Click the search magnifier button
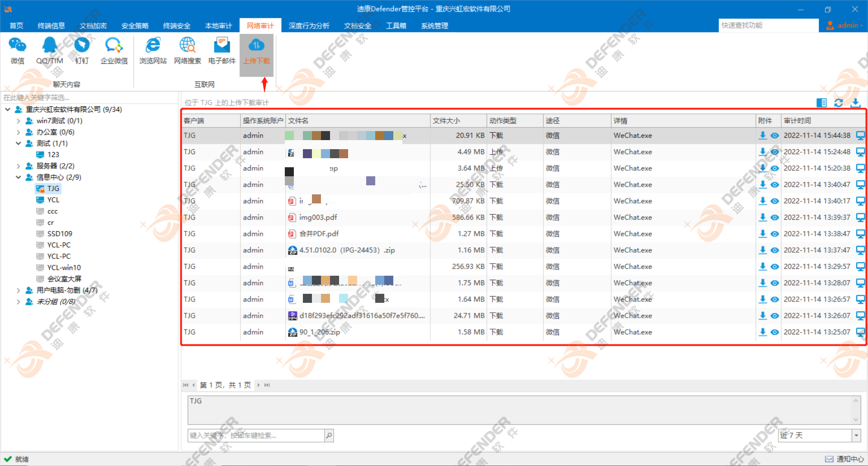Viewport: 868px width, 466px height. click(329, 435)
